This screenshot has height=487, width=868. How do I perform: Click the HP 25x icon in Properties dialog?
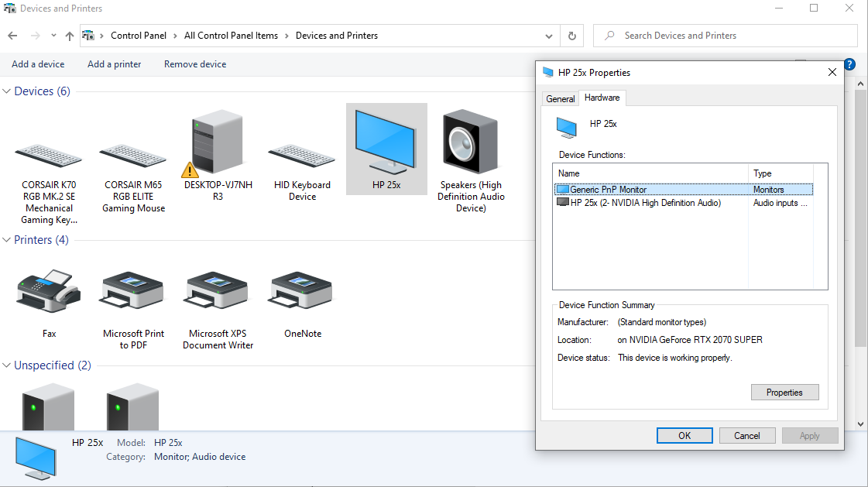coord(566,127)
